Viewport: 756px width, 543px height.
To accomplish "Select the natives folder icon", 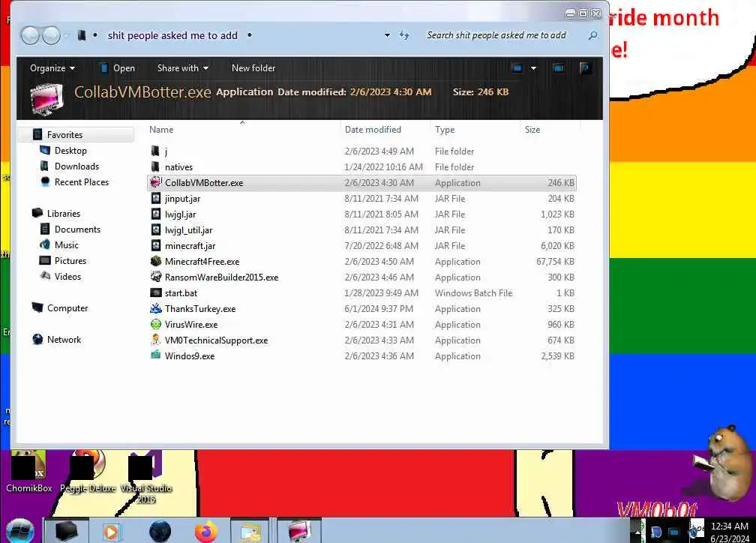I will (x=155, y=166).
